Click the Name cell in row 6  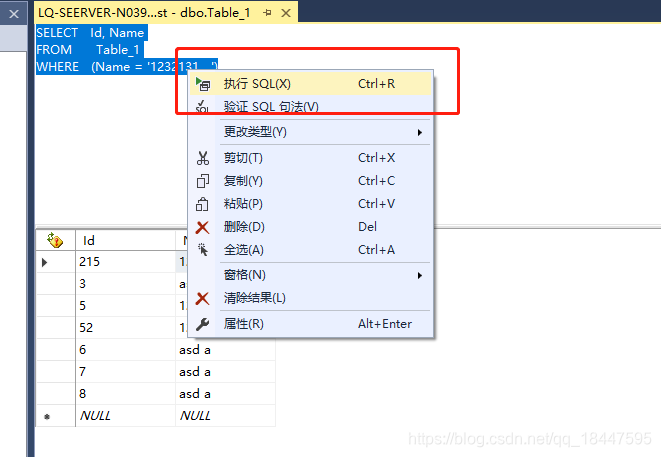[x=226, y=350]
